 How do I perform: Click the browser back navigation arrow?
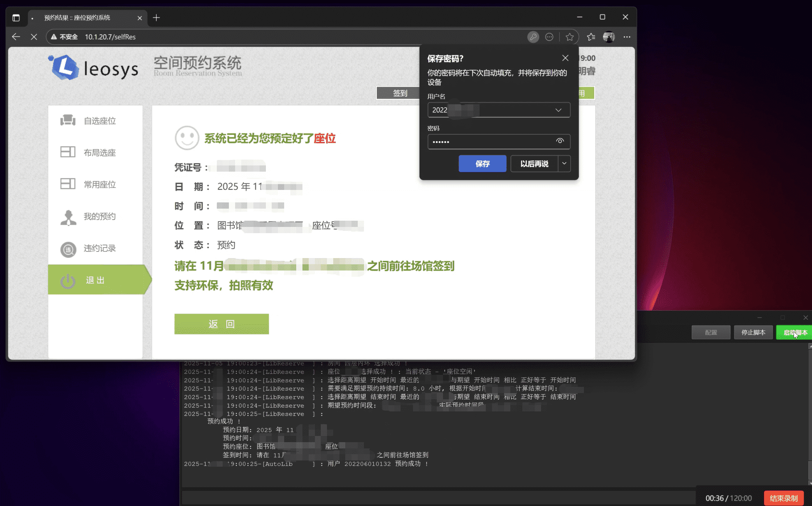16,37
